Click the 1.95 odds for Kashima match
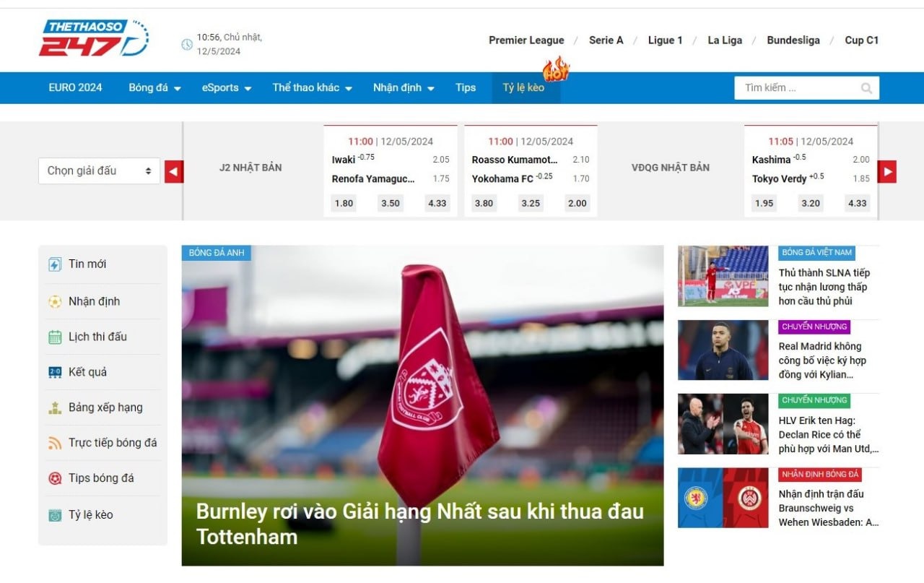 [x=764, y=203]
